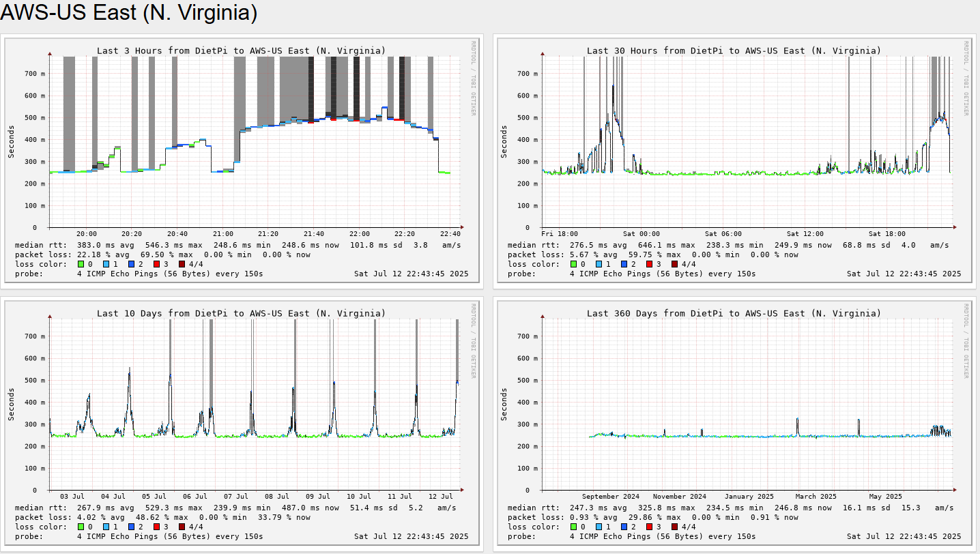Click the "January 2025" month axis label
The width and height of the screenshot is (980, 554).
[x=749, y=497]
